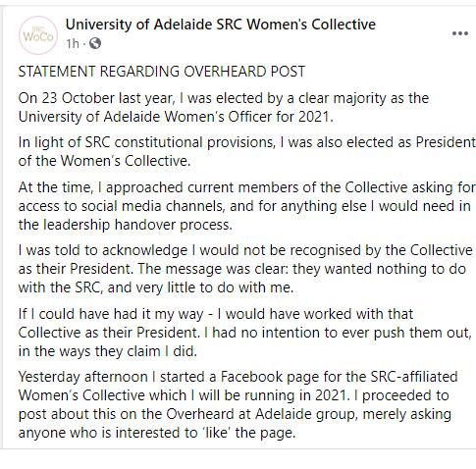Click the STATEMENT REGARDING OVERHEARD POST heading

click(x=162, y=72)
